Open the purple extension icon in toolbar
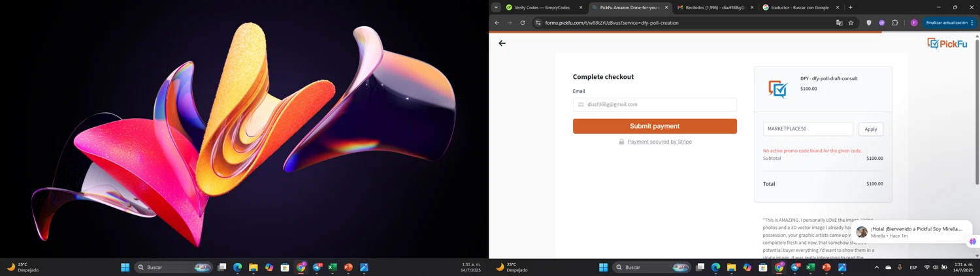This screenshot has width=980, height=276. click(x=881, y=23)
